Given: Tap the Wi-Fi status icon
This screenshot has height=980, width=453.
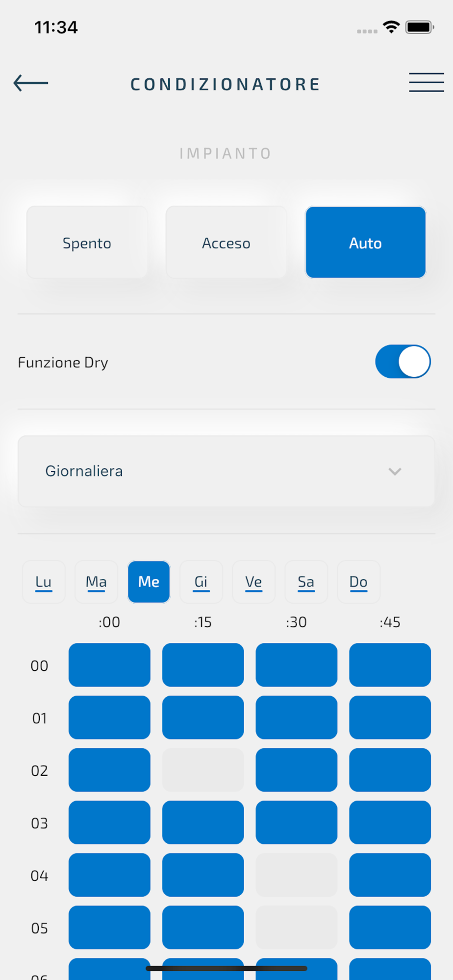Looking at the screenshot, I should point(391,27).
